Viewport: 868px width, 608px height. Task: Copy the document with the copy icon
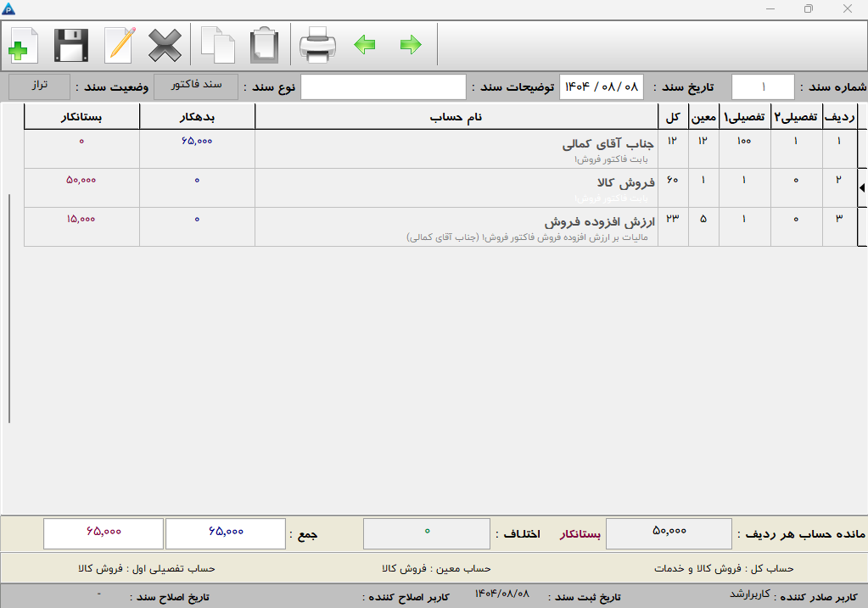pyautogui.click(x=218, y=43)
